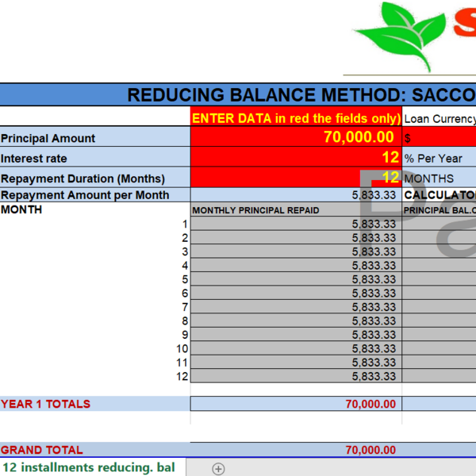Click the 'Interest rate' label cell

click(95, 157)
